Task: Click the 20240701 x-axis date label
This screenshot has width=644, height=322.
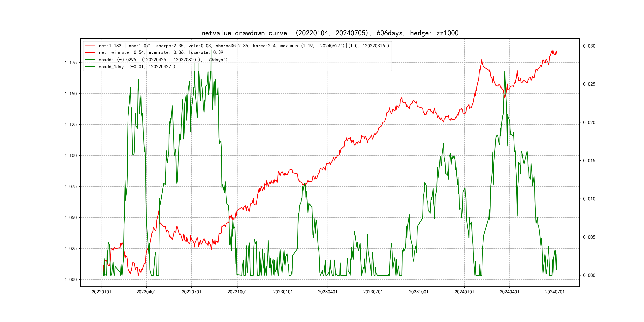Action: coord(555,292)
